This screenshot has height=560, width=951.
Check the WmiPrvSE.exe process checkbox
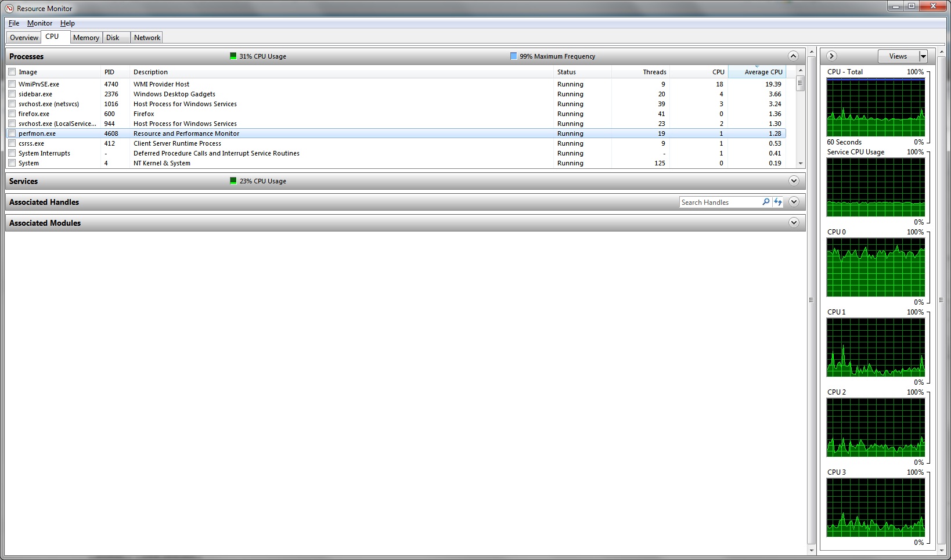[12, 84]
